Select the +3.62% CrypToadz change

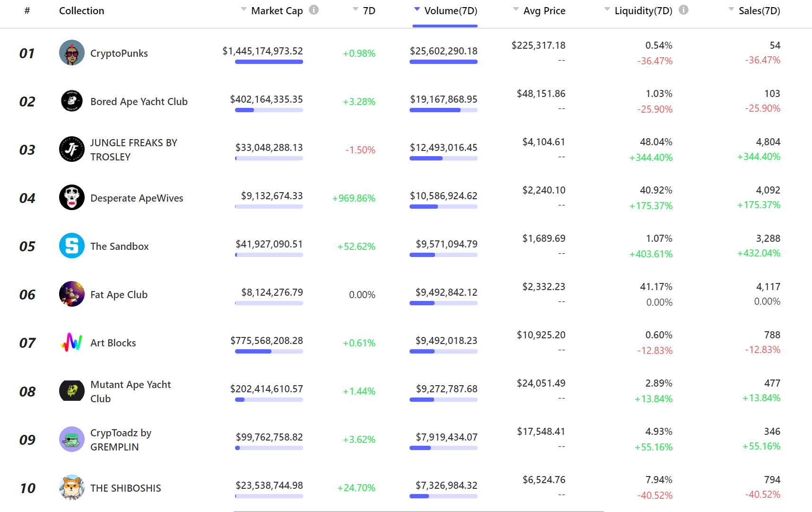click(359, 439)
